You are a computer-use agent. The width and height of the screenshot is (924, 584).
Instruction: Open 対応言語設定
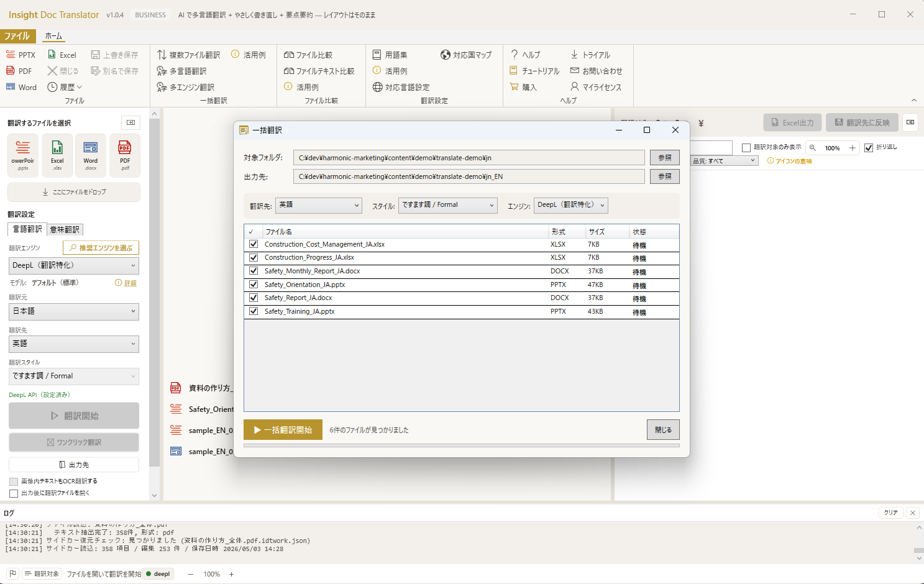point(401,87)
